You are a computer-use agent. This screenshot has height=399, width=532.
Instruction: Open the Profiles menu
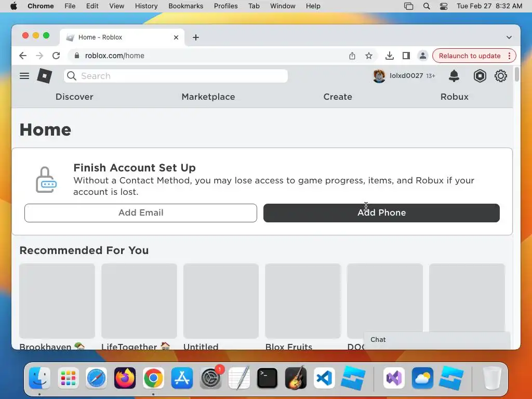coord(225,6)
